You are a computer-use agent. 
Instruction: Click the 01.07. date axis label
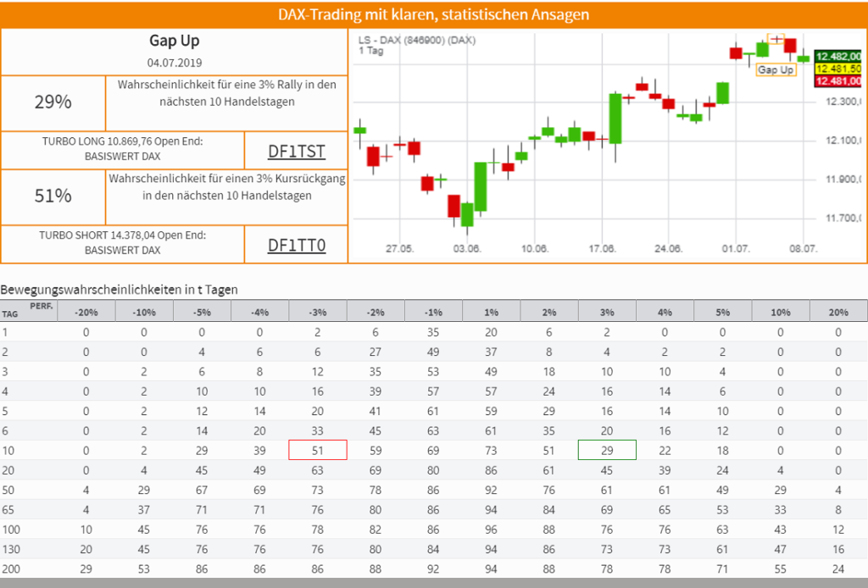coord(736,248)
